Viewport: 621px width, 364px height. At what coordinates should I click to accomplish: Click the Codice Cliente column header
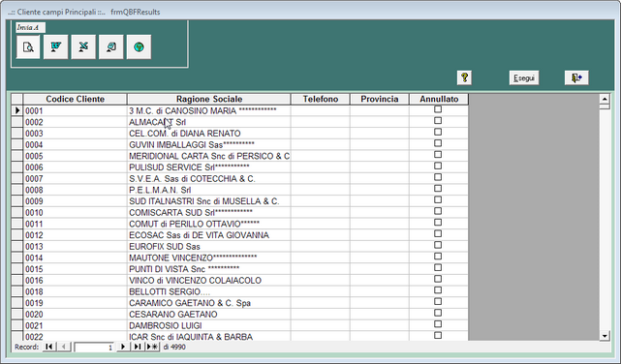76,99
